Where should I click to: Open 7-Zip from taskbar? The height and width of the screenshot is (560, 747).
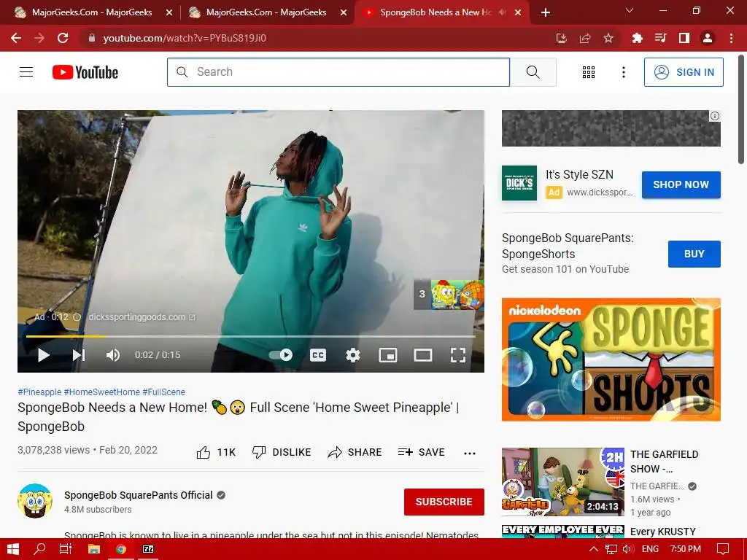coord(148,549)
